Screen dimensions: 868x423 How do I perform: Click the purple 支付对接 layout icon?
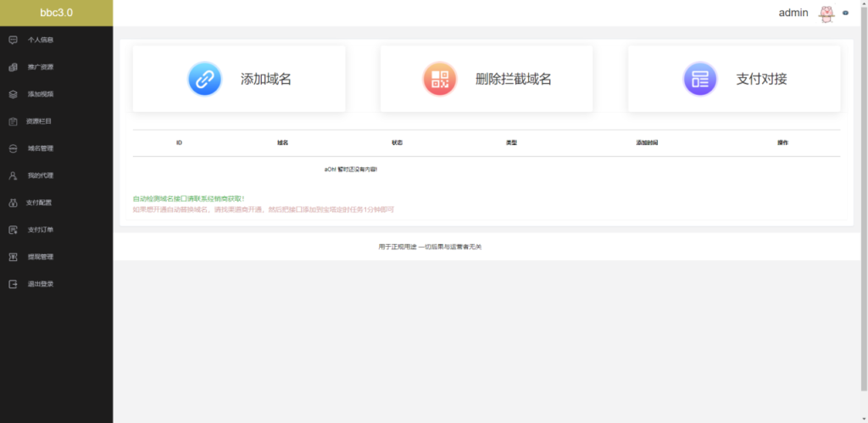[700, 79]
